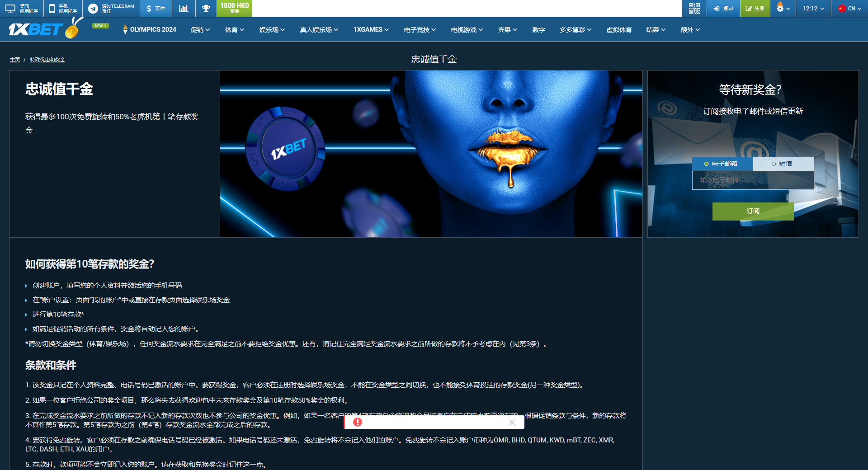
Task: Select the 电子邮箱 email radio option
Action: (x=722, y=164)
